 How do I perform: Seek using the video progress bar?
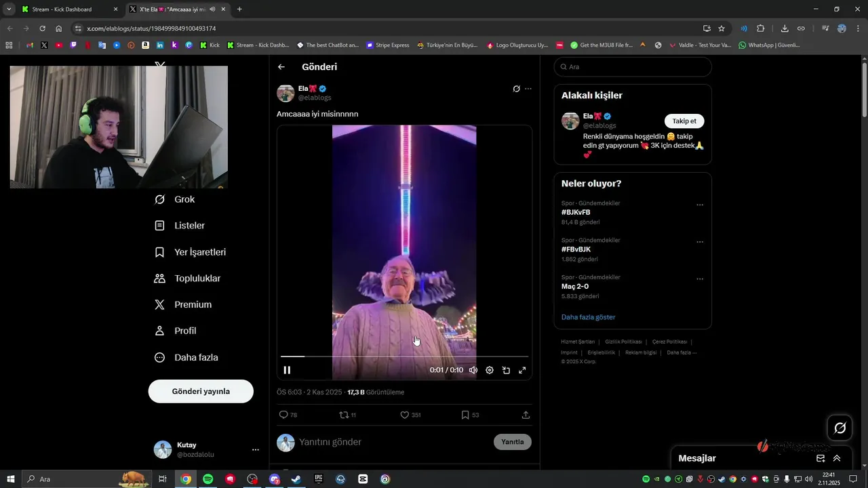404,356
